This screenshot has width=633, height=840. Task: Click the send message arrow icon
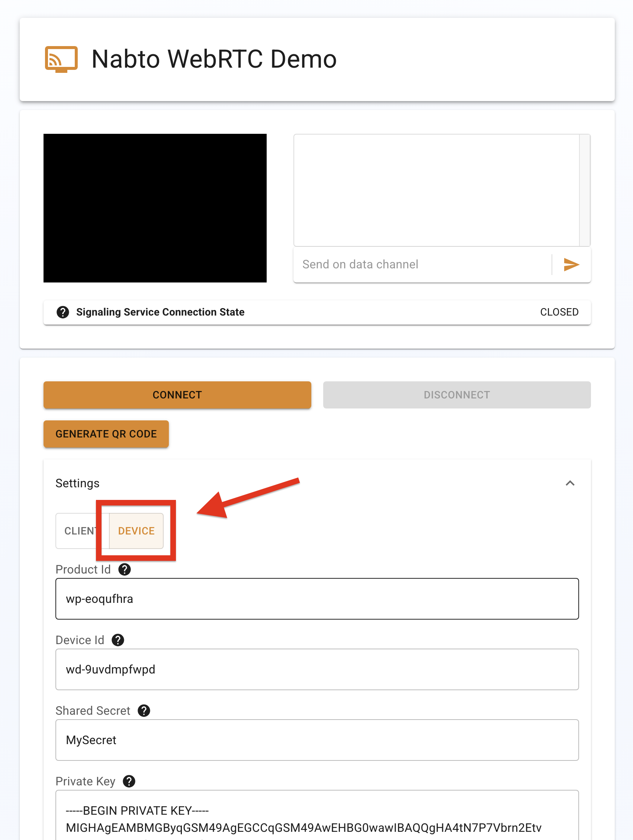click(571, 264)
